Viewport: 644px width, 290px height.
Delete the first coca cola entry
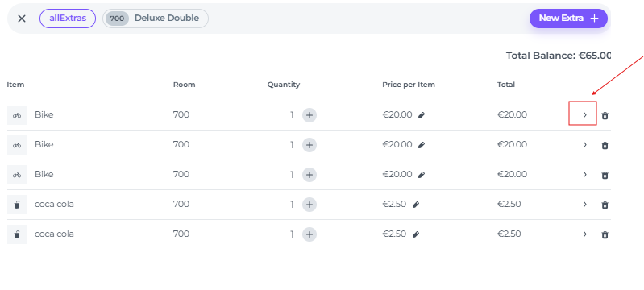[605, 205]
